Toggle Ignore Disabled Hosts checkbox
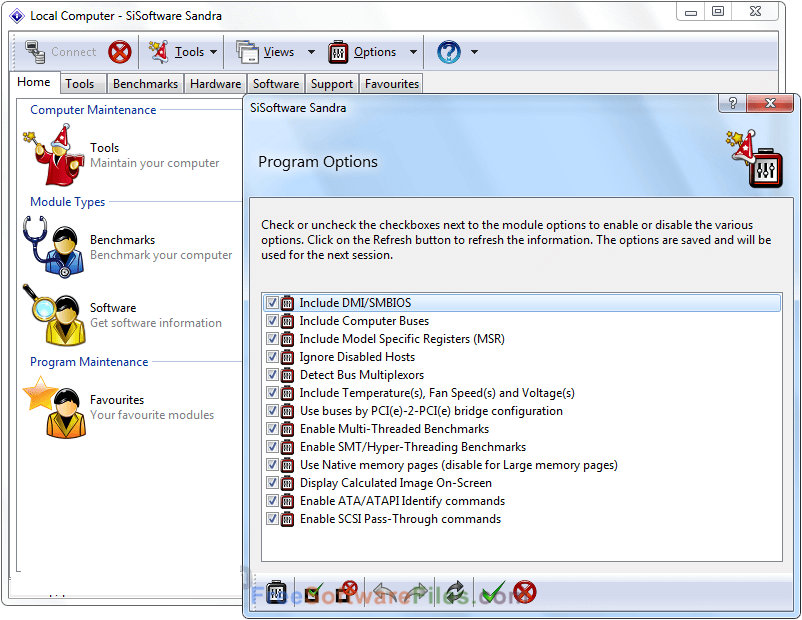Image resolution: width=802 pixels, height=620 pixels. [x=272, y=357]
